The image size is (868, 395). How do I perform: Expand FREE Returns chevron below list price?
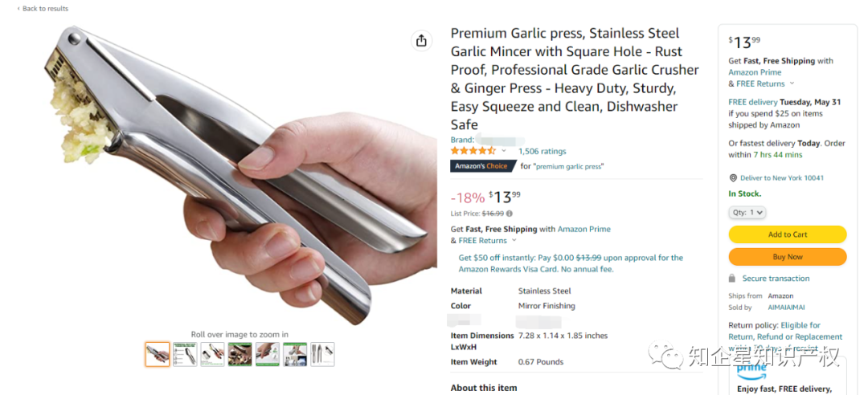[514, 241]
